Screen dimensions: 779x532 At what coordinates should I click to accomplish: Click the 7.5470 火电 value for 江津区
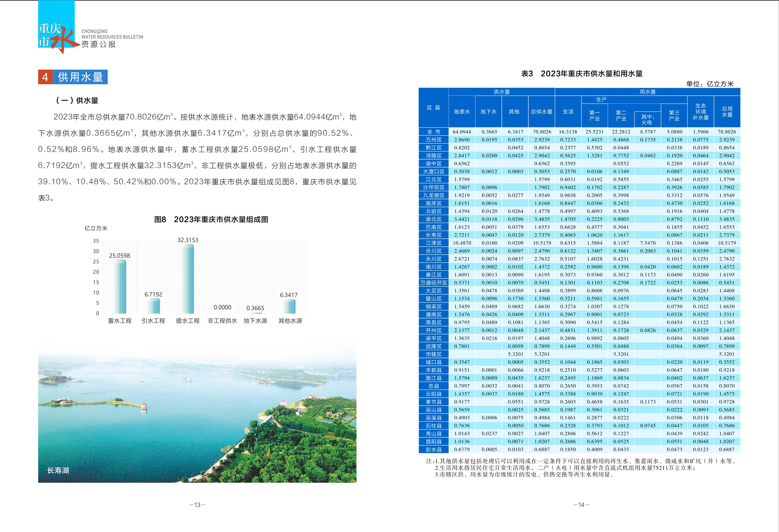tap(648, 243)
